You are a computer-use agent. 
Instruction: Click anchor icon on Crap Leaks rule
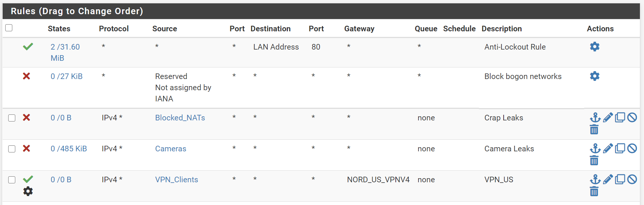tap(595, 118)
